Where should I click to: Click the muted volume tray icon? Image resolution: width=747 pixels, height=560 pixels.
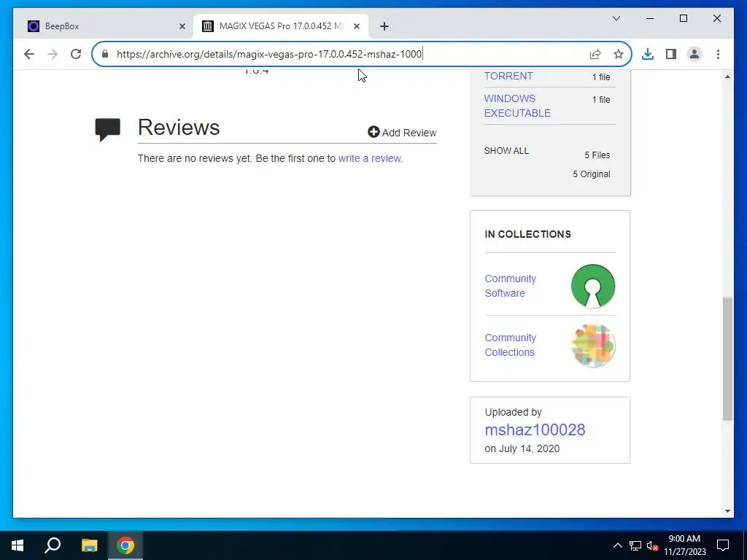652,545
